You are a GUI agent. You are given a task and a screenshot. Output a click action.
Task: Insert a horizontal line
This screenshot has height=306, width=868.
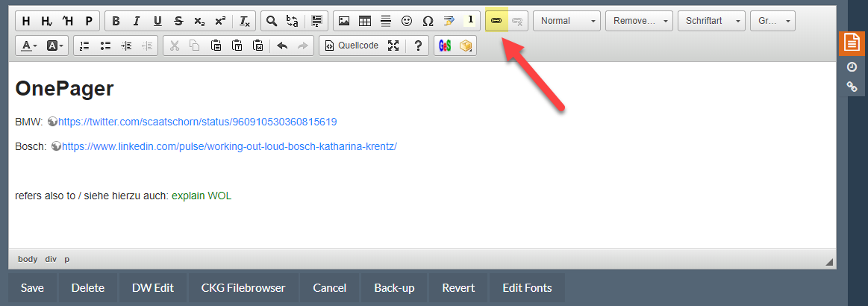[x=386, y=21]
